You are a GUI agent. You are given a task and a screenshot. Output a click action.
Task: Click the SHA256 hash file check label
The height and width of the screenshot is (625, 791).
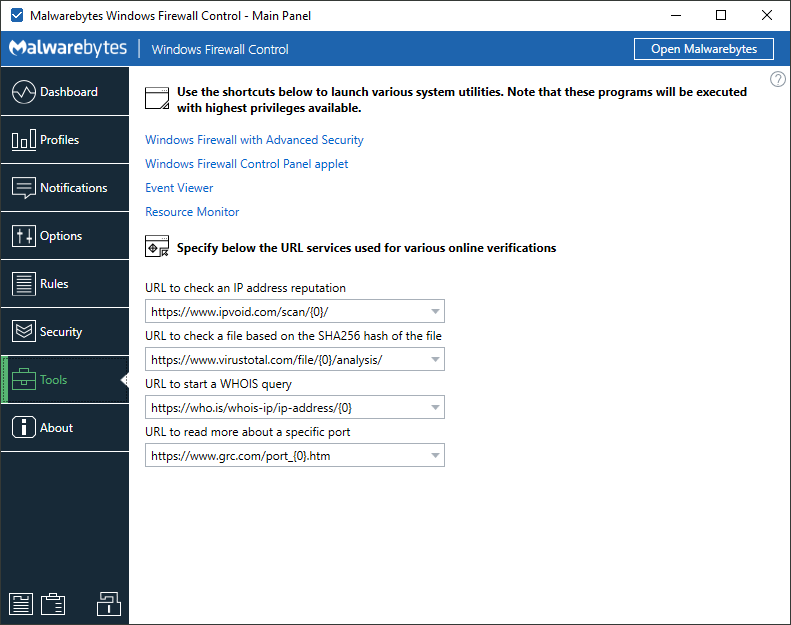[x=294, y=336]
